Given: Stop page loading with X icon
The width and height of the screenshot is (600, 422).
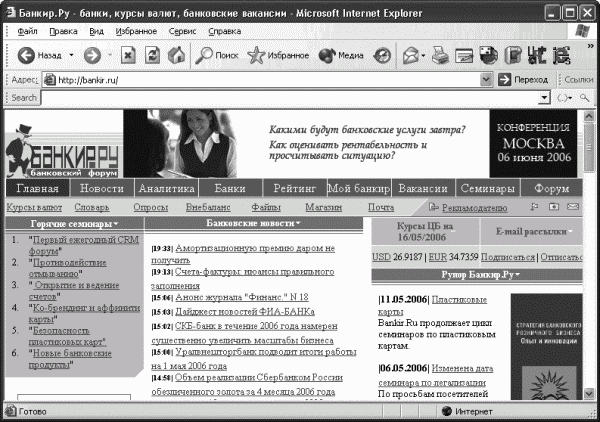Looking at the screenshot, I should 128,55.
